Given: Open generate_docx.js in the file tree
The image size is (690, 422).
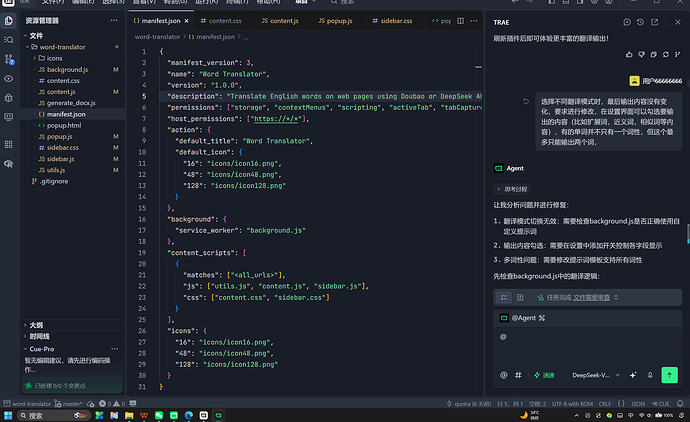Looking at the screenshot, I should tap(71, 103).
